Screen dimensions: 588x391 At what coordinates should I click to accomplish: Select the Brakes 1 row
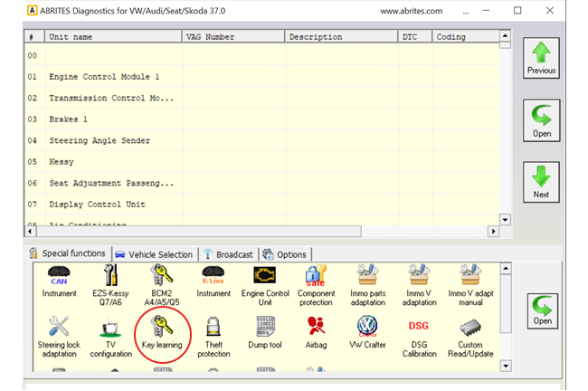click(x=262, y=119)
